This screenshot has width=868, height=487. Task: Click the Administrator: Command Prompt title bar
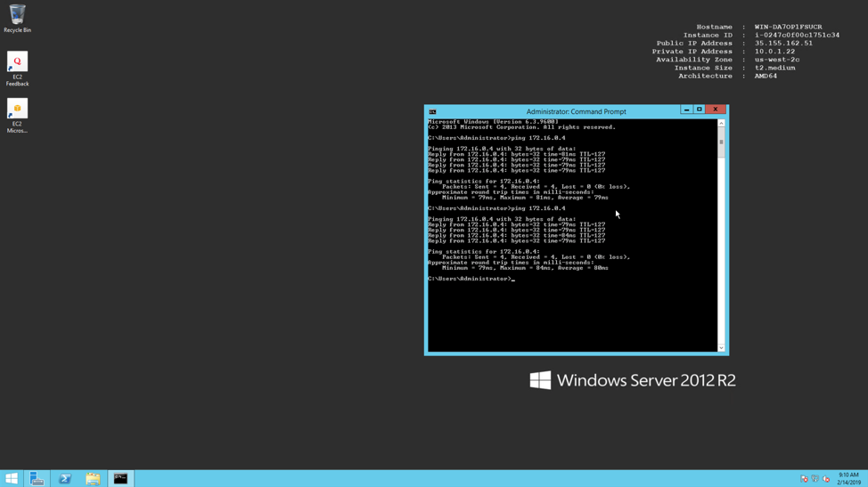(576, 111)
